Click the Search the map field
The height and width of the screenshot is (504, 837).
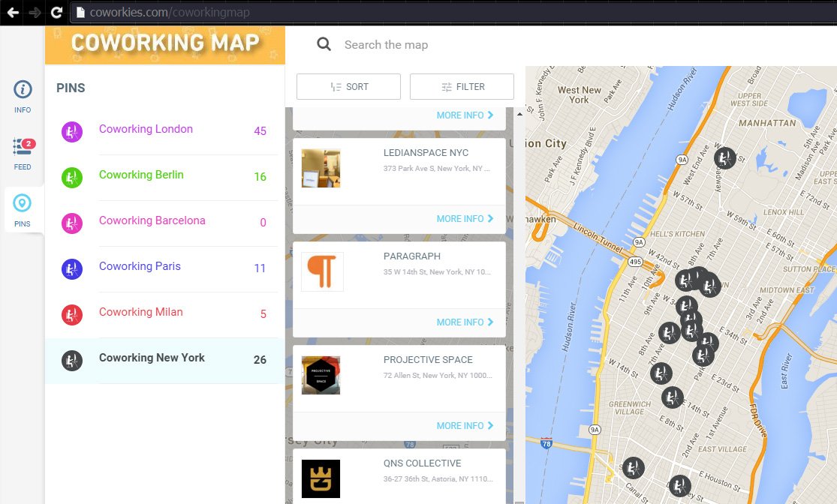coord(386,45)
